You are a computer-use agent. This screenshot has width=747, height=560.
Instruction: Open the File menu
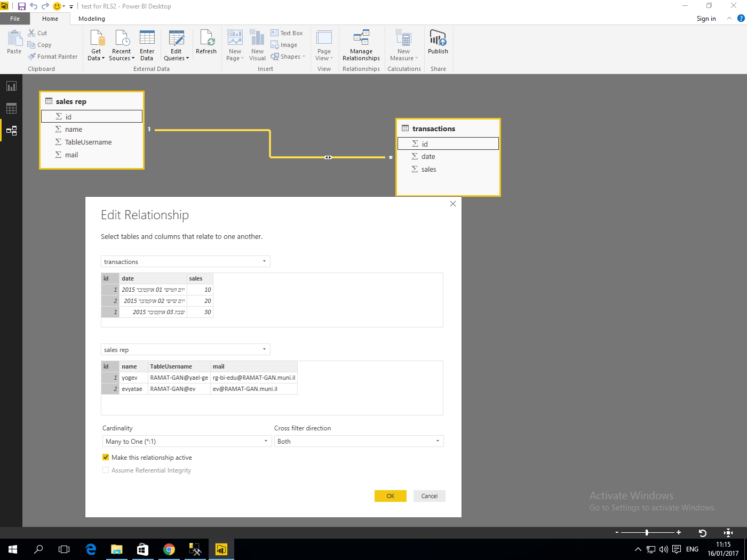coord(15,18)
